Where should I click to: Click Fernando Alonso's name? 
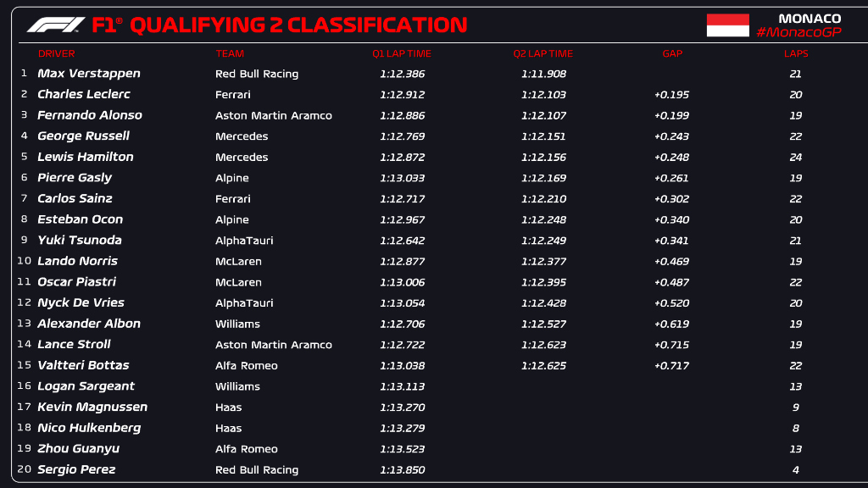tap(90, 115)
